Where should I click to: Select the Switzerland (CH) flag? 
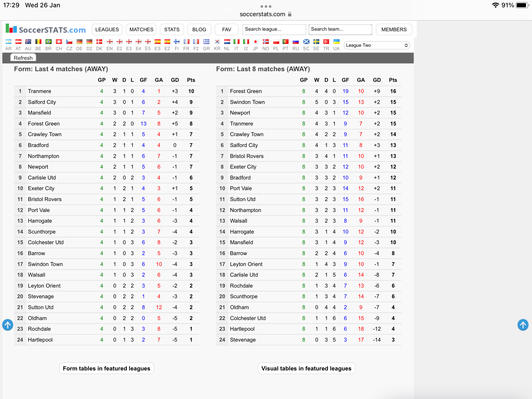coord(59,42)
